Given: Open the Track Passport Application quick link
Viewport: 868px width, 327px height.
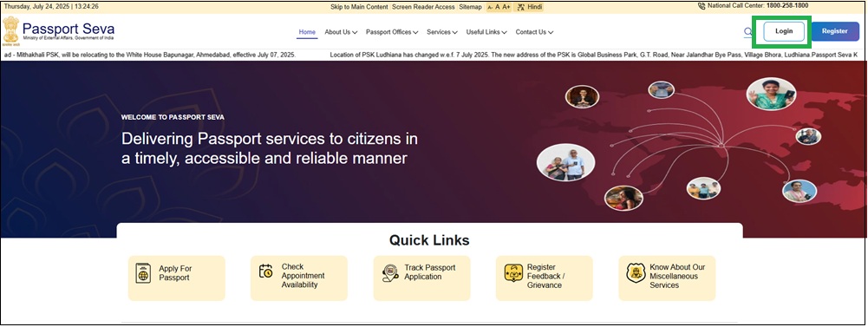Looking at the screenshot, I should click(421, 278).
